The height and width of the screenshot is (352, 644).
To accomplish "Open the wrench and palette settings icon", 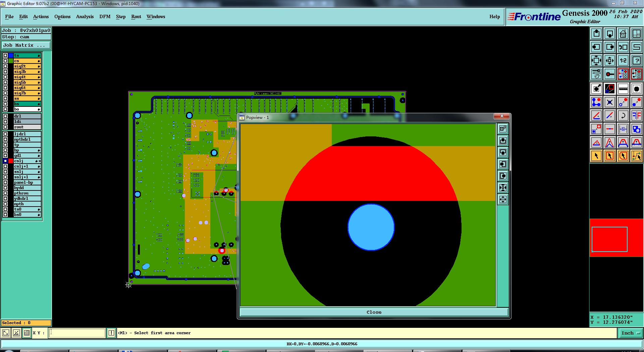I will pyautogui.click(x=596, y=74).
